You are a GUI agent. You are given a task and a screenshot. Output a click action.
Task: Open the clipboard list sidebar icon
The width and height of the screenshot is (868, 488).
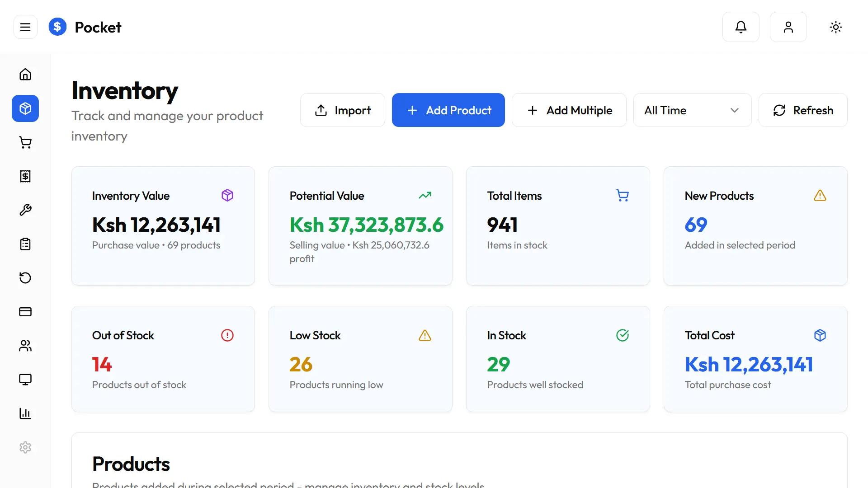[25, 244]
